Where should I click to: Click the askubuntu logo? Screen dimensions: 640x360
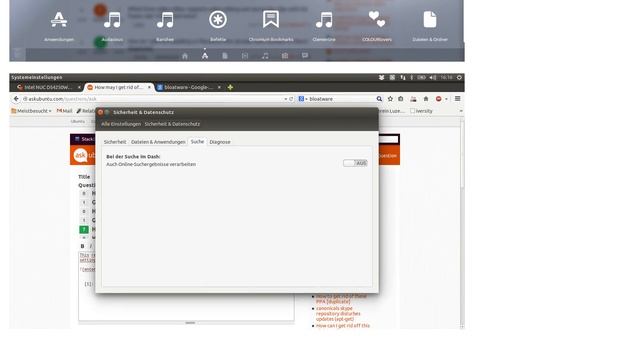(84, 156)
